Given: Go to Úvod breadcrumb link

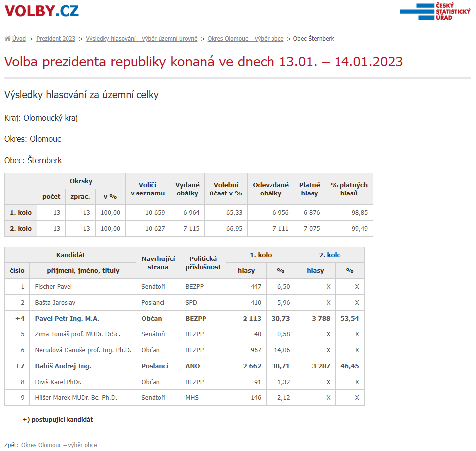Looking at the screenshot, I should [19, 39].
